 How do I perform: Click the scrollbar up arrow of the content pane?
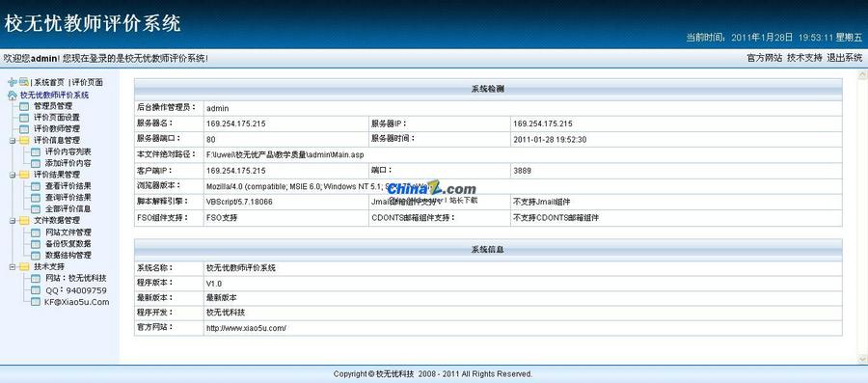point(862,74)
